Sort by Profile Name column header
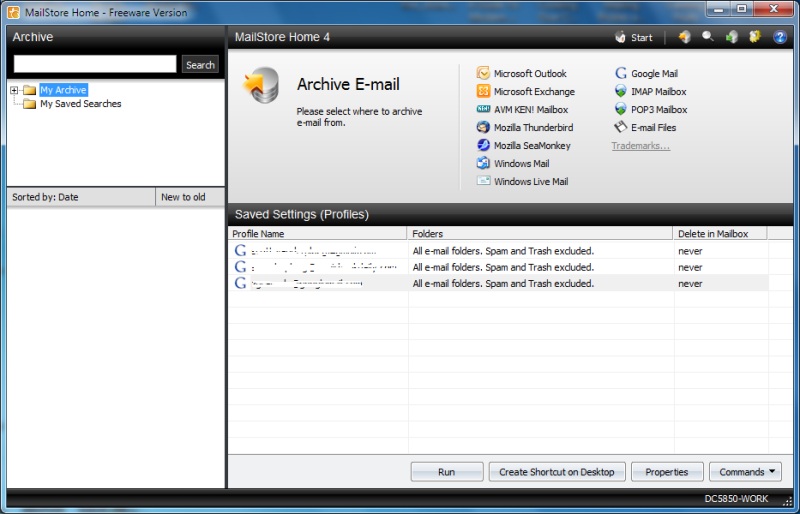Viewport: 800px width, 514px height. coord(317,234)
